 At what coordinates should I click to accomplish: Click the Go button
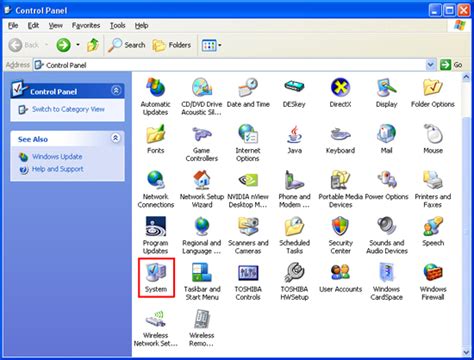(451, 65)
